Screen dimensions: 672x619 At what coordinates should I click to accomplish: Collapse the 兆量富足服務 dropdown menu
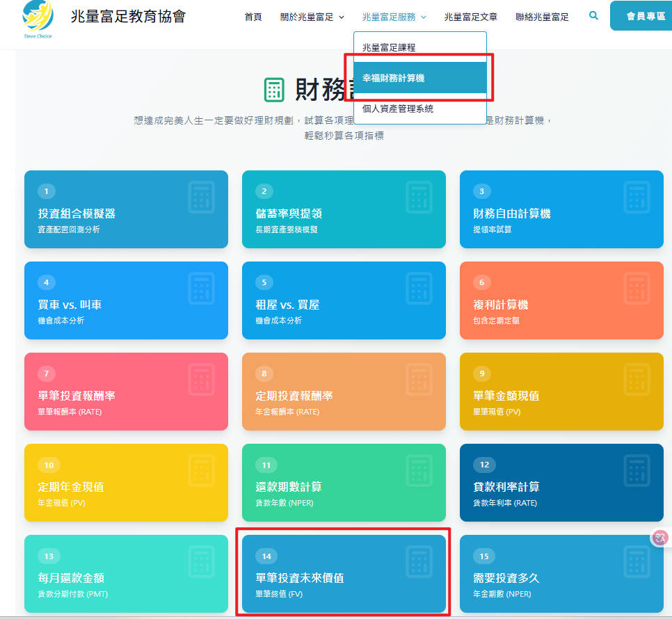(x=394, y=17)
